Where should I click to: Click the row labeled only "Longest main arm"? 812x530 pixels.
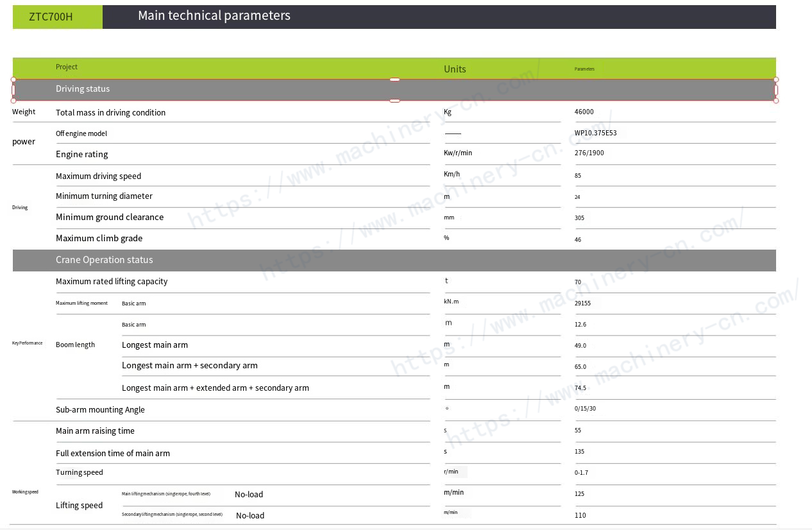155,345
